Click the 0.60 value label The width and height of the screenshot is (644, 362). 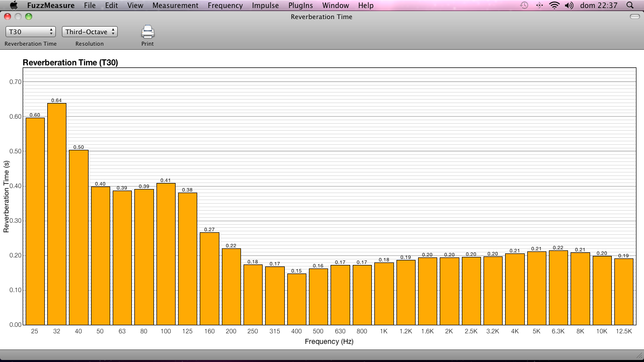(35, 115)
